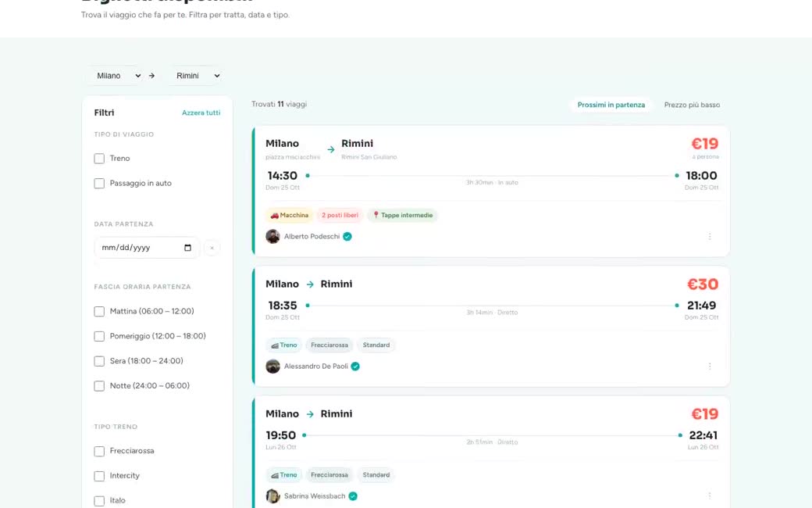Select the Pomeriggio (12:00 – 18:00) filter
The height and width of the screenshot is (508, 812).
tap(99, 336)
